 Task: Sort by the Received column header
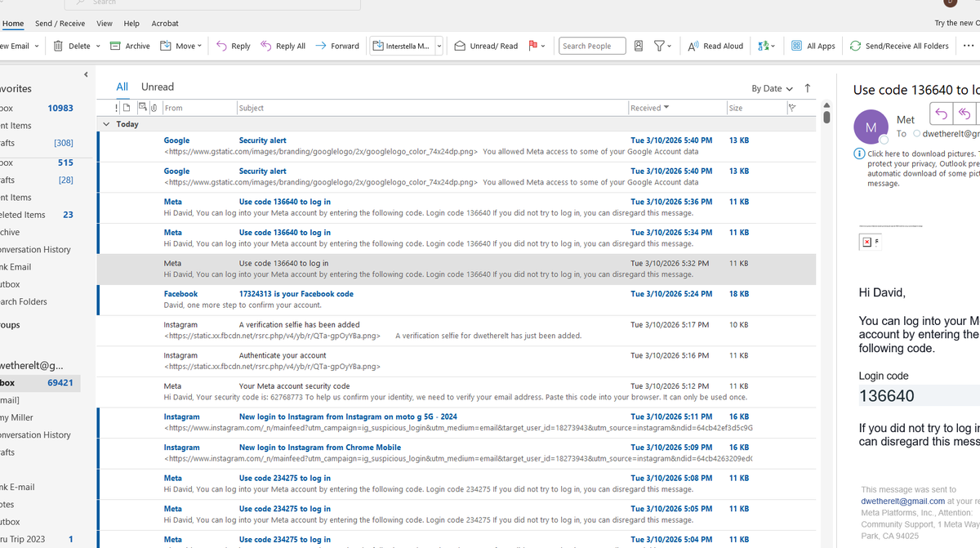pyautogui.click(x=676, y=108)
